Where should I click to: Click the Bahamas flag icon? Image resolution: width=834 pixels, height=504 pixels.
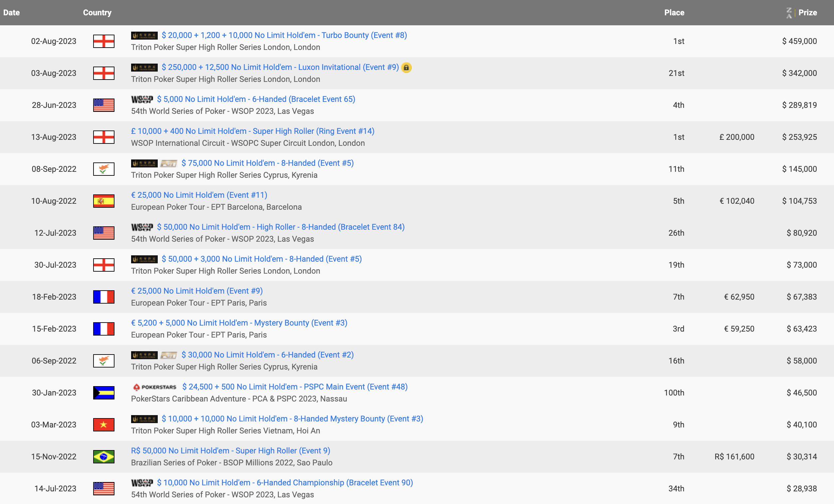104,392
